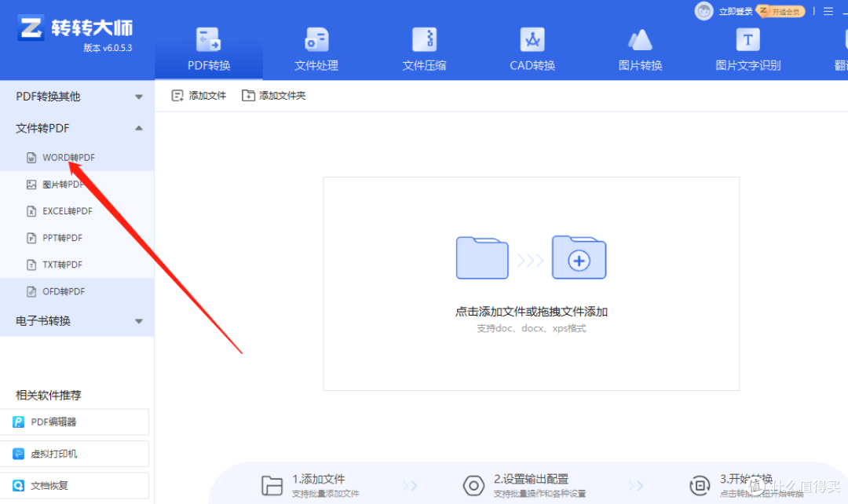Click the PPT转PDF file icon
The height and width of the screenshot is (504, 848).
click(31, 238)
